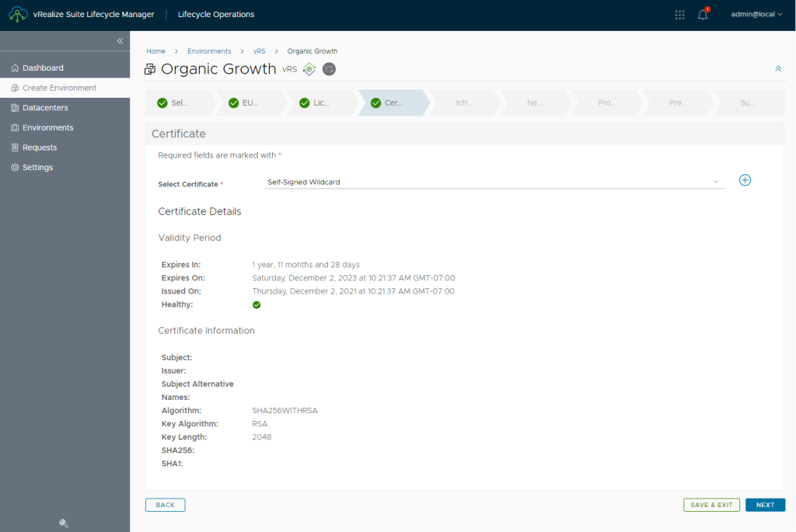Click the Lifecycle Operations header label
The image size is (796, 532).
coord(216,14)
